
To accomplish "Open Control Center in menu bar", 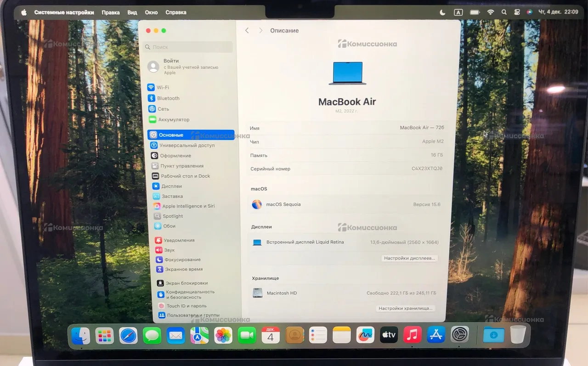I will click(517, 12).
